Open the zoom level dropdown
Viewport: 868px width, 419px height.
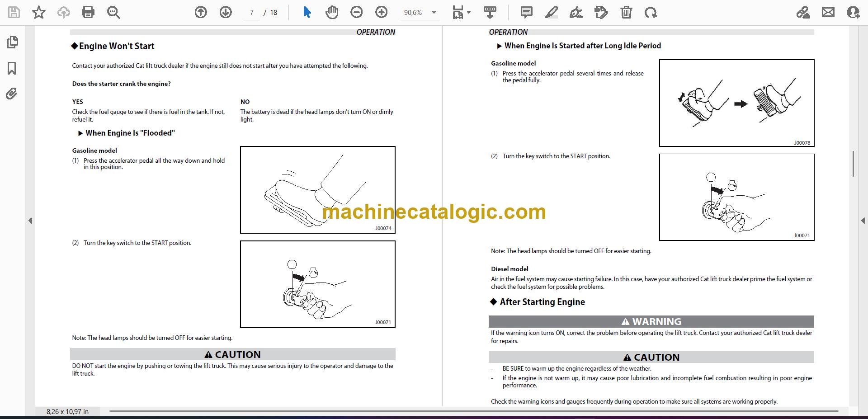coord(434,13)
